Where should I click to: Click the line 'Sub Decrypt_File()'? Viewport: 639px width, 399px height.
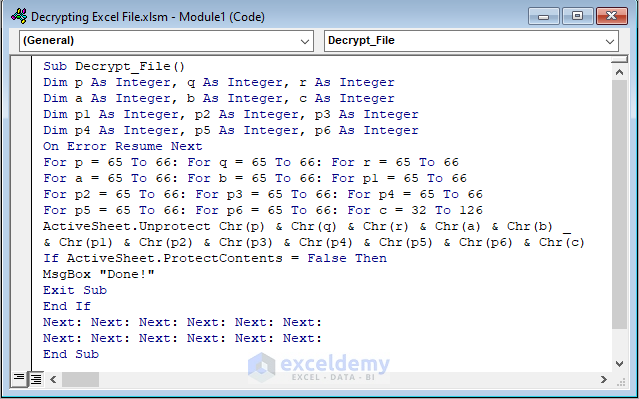click(x=114, y=66)
